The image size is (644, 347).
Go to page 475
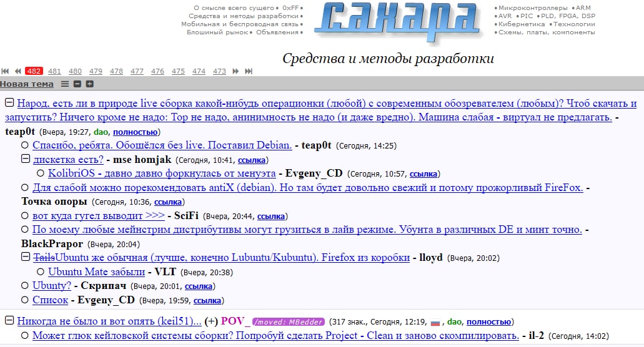click(x=178, y=71)
